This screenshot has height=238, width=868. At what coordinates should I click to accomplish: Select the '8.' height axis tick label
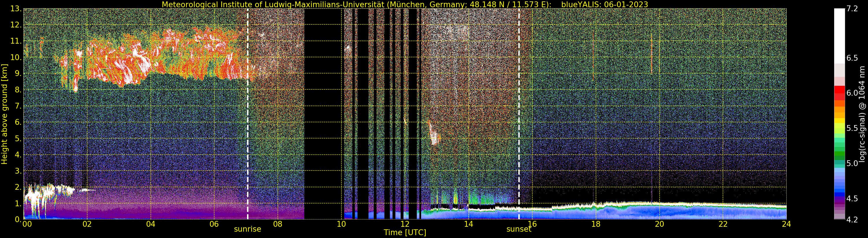(x=18, y=90)
